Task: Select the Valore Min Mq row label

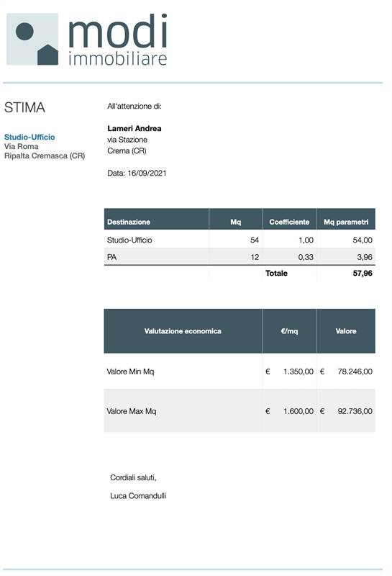Action: [130, 372]
